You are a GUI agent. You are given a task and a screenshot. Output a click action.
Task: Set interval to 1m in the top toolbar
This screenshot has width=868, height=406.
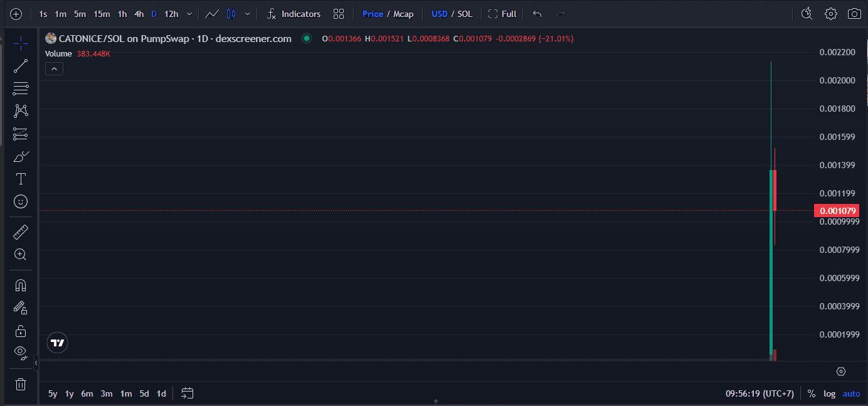(x=61, y=14)
